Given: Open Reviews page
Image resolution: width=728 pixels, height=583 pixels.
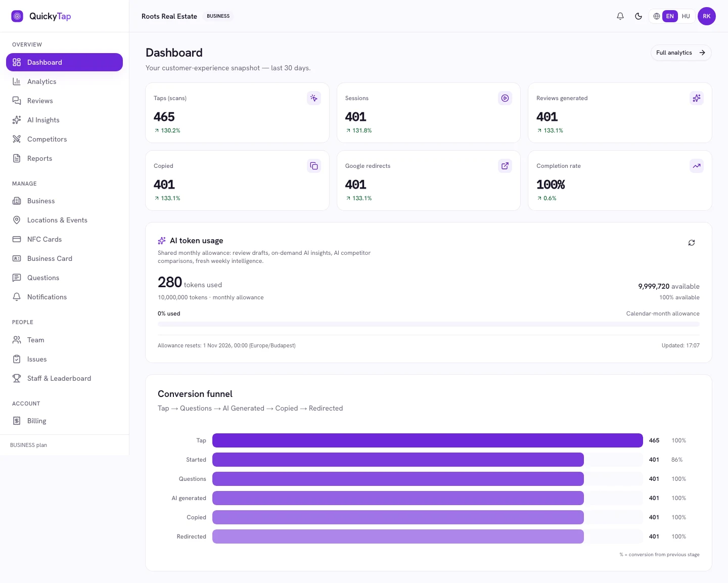Looking at the screenshot, I should (64, 101).
